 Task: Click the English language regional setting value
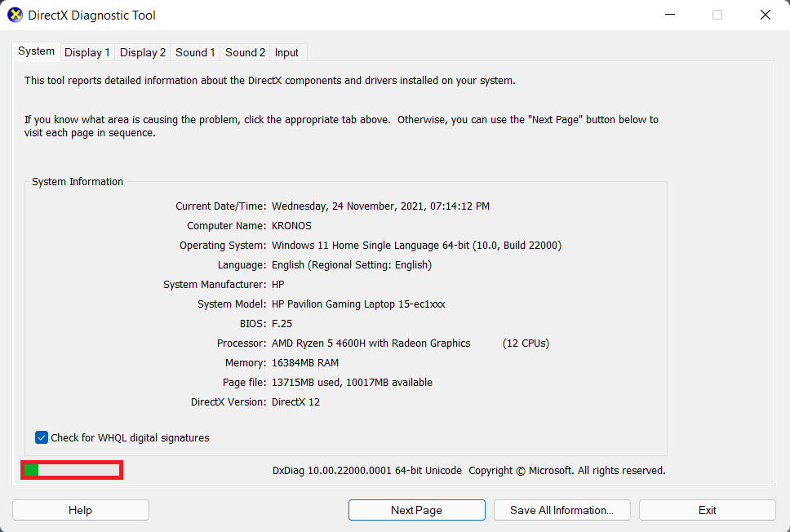click(352, 265)
